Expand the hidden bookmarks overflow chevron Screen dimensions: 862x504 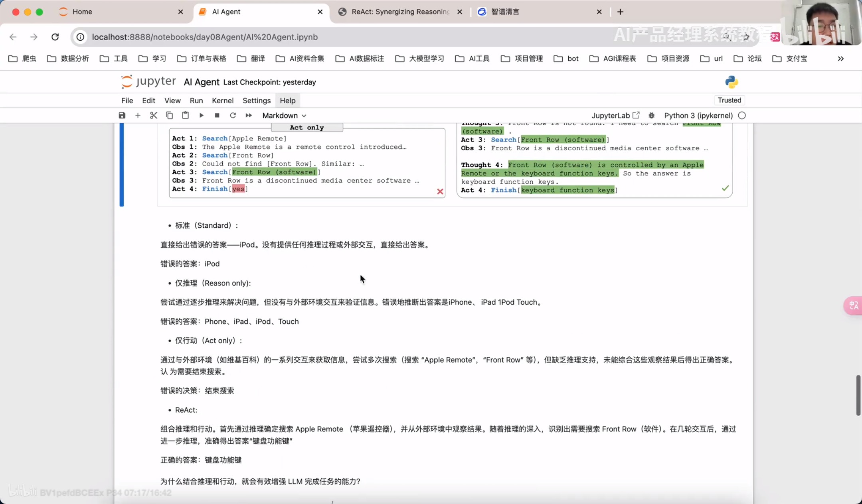(x=840, y=59)
